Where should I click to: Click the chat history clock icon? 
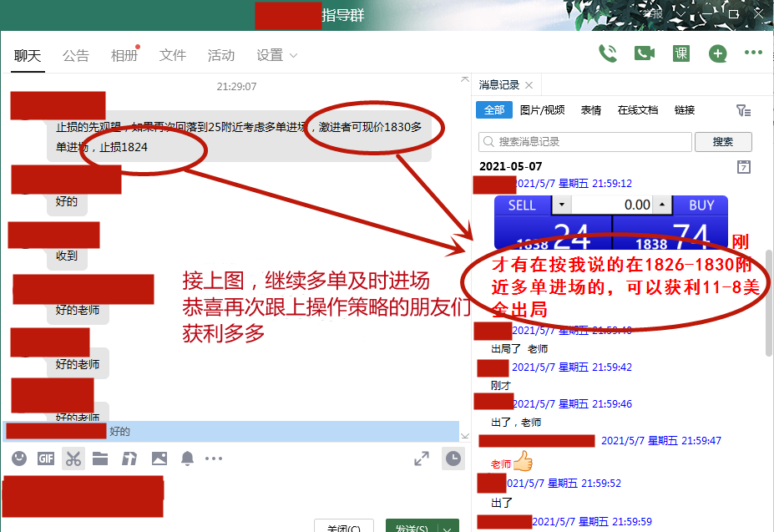coord(453,459)
